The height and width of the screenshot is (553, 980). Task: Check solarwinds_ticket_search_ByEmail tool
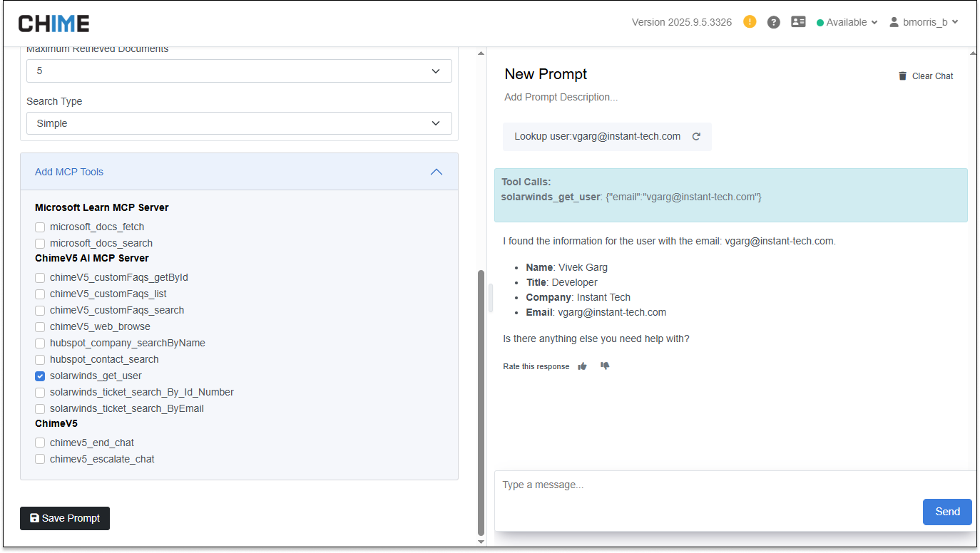[40, 408]
